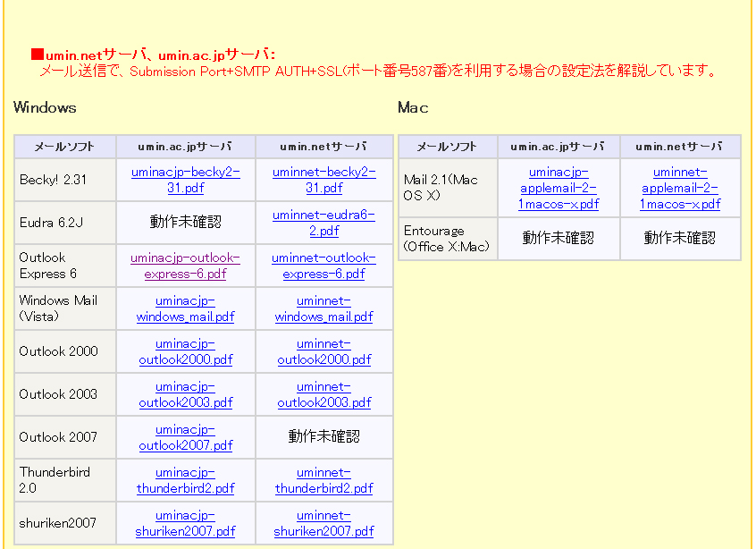Image resolution: width=756 pixels, height=549 pixels.
Task: Open uminacjp-outlook2003.pdf link
Action: tap(186, 394)
